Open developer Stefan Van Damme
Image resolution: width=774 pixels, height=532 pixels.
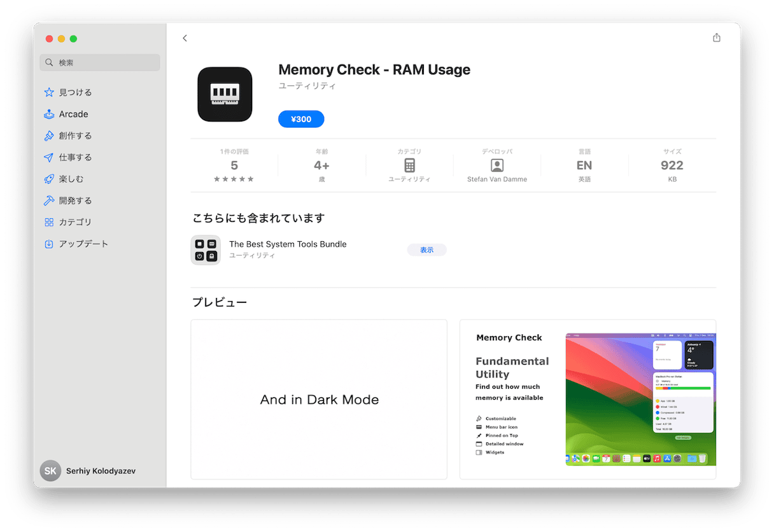click(x=497, y=179)
